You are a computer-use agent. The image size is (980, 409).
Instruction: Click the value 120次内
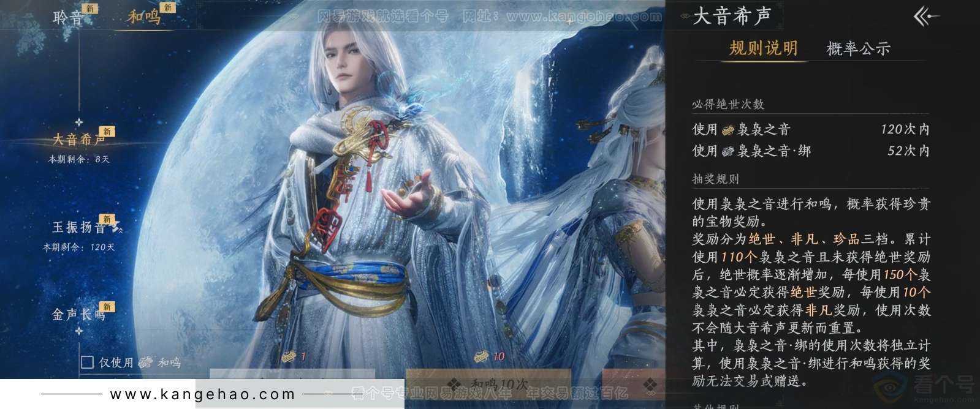pos(905,129)
